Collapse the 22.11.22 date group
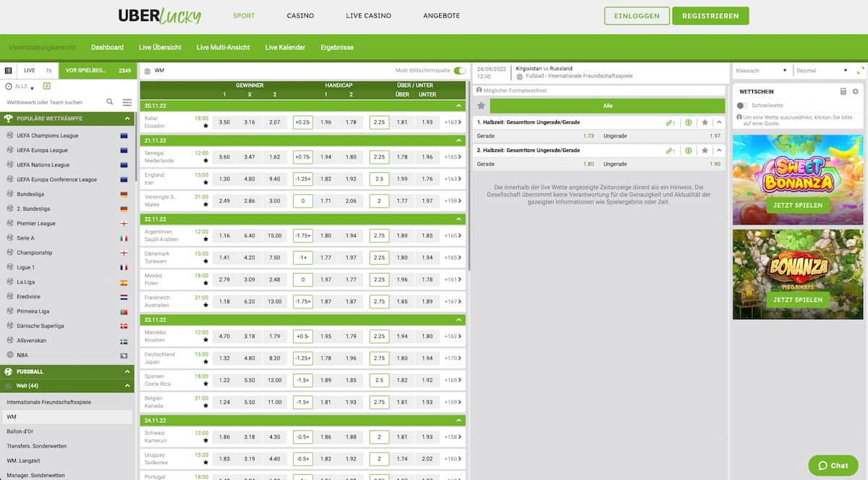 click(459, 219)
